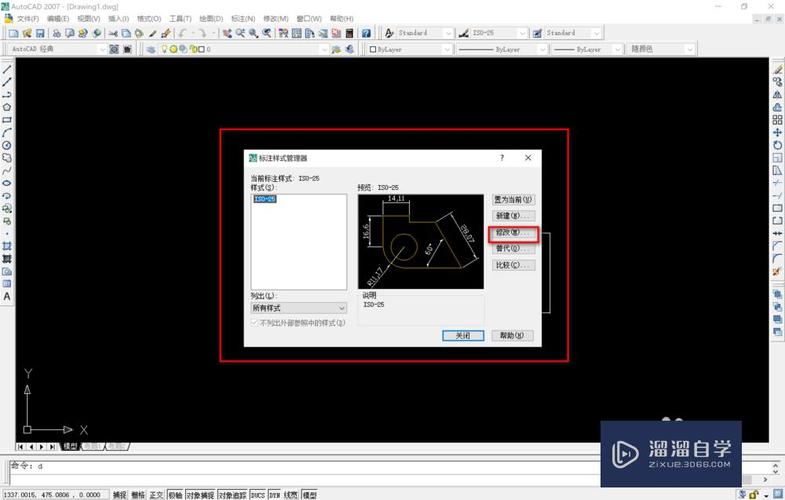Open the 标注(N) menu
785x500 pixels.
click(243, 19)
